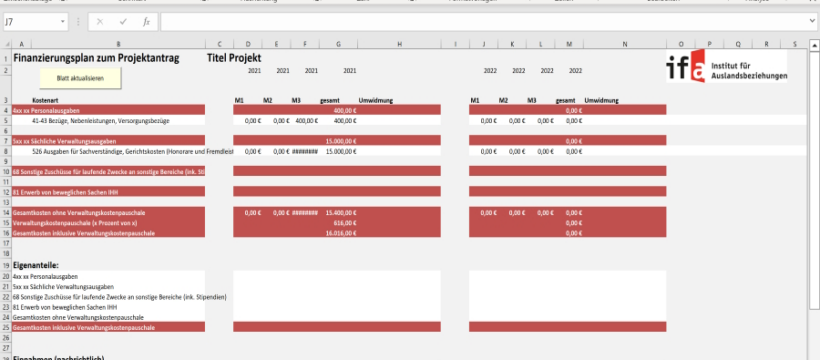820x360 pixels.
Task: Click the formula bar cancel X icon
Action: coord(100,22)
